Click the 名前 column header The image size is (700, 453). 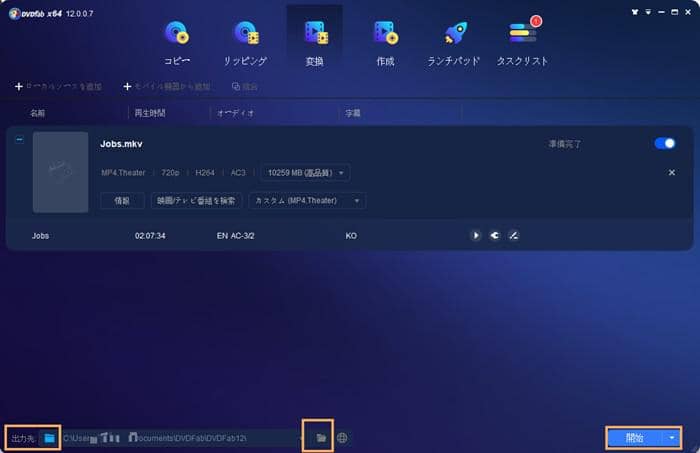pyautogui.click(x=38, y=113)
